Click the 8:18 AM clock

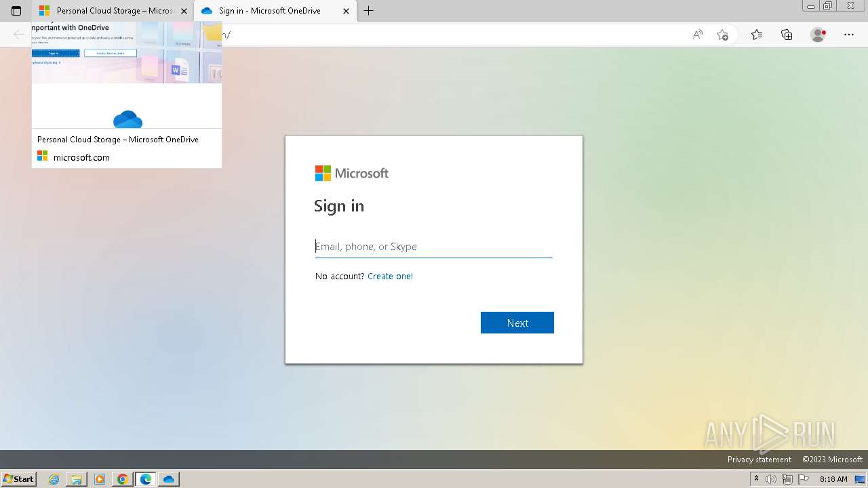[x=833, y=479]
